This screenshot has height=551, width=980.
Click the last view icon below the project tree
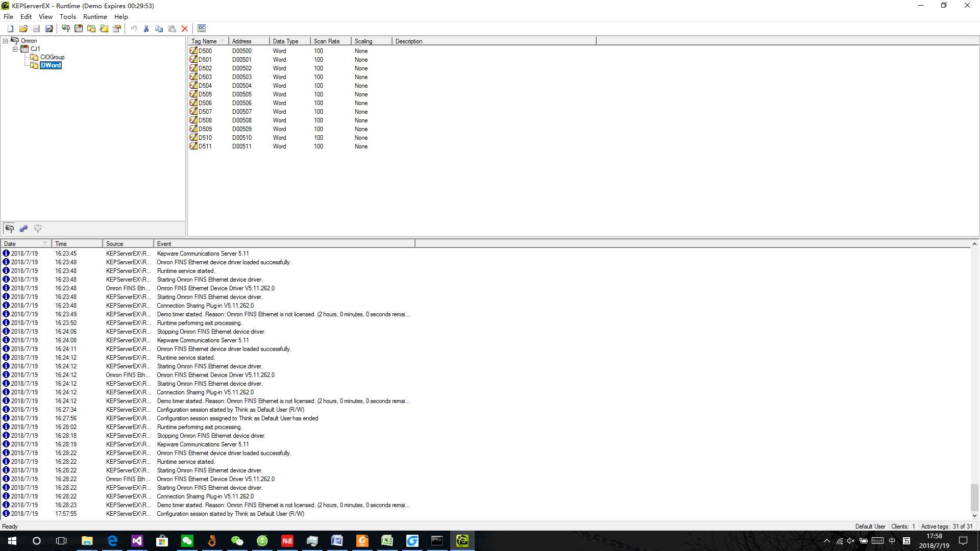pos(37,229)
